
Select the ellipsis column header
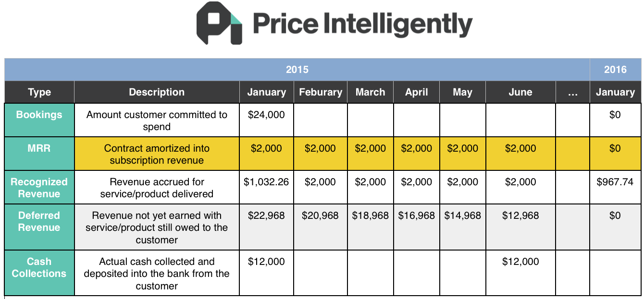pyautogui.click(x=572, y=92)
